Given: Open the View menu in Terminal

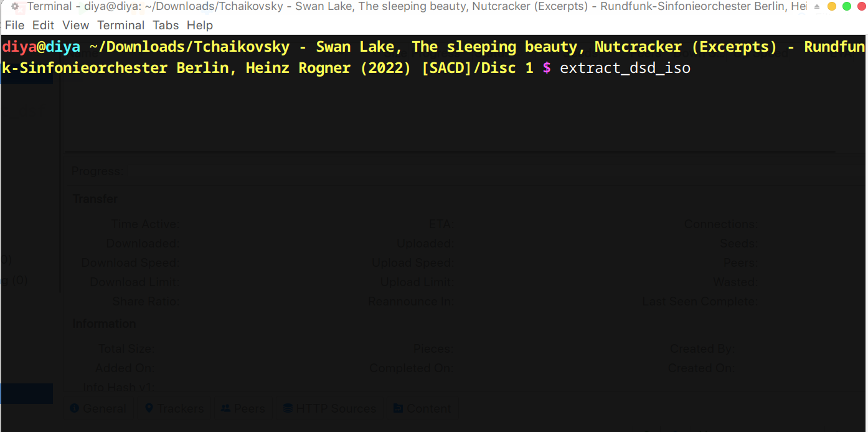Looking at the screenshot, I should (76, 26).
